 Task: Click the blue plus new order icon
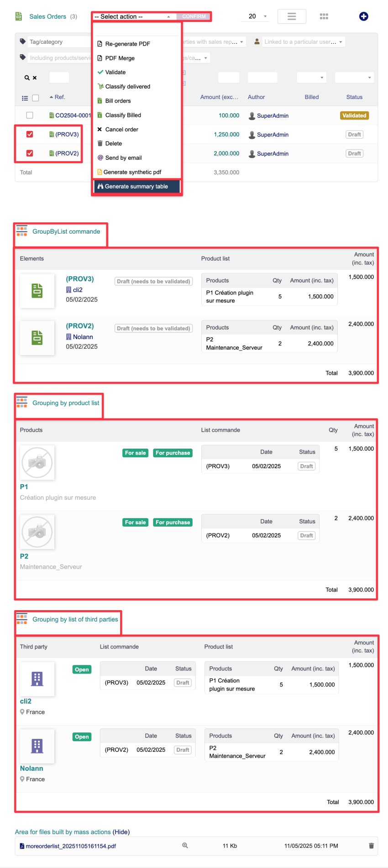363,16
